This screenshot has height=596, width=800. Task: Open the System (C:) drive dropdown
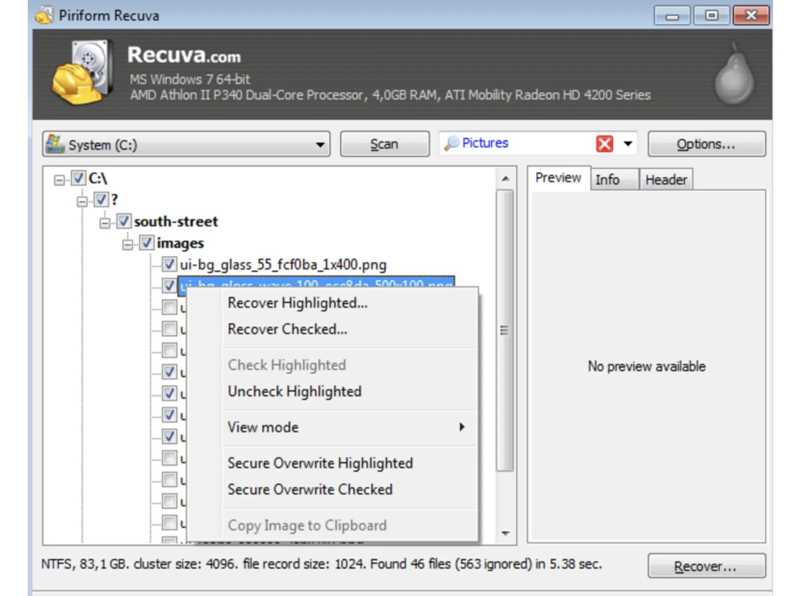(320, 145)
